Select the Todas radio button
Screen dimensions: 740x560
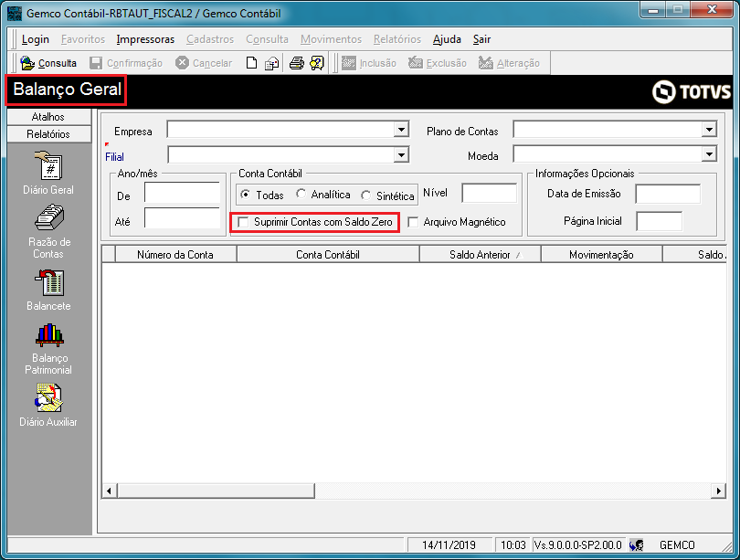(x=245, y=195)
